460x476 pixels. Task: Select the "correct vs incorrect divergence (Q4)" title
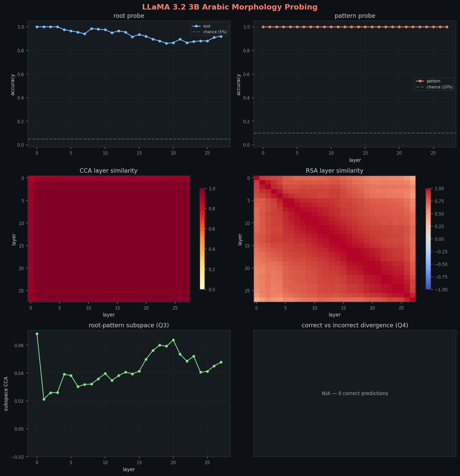pos(355,325)
